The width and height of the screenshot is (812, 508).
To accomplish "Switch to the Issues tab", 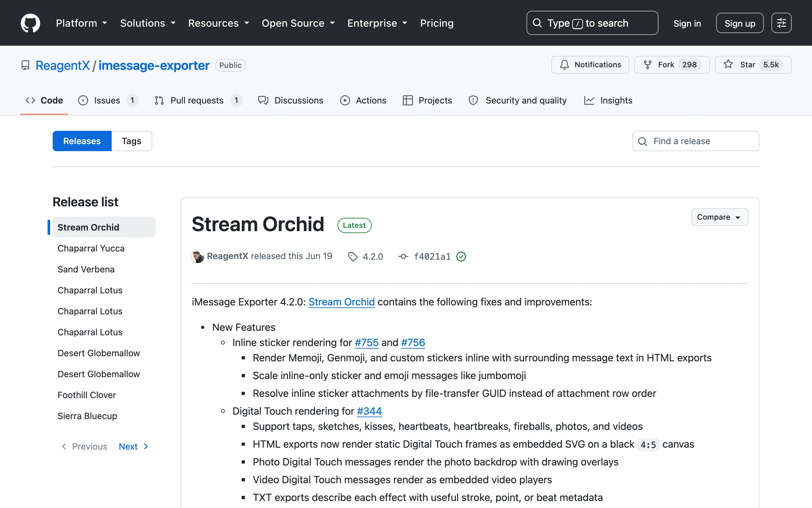I will click(x=108, y=100).
